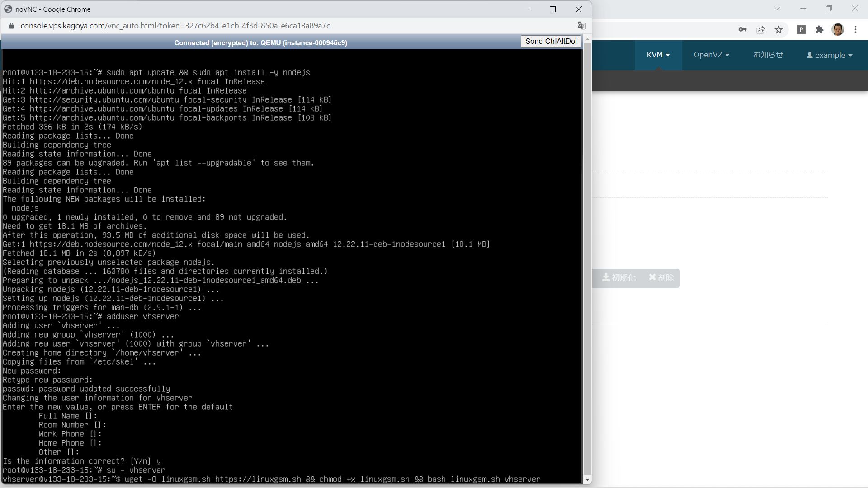Select the お知らせ menu item
Image resolution: width=868 pixels, height=488 pixels.
(x=768, y=55)
